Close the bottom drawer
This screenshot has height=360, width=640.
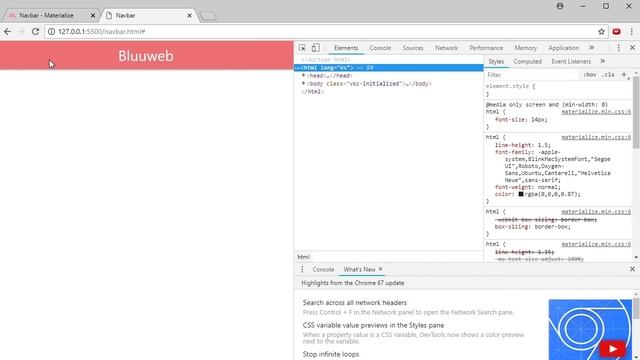point(632,269)
